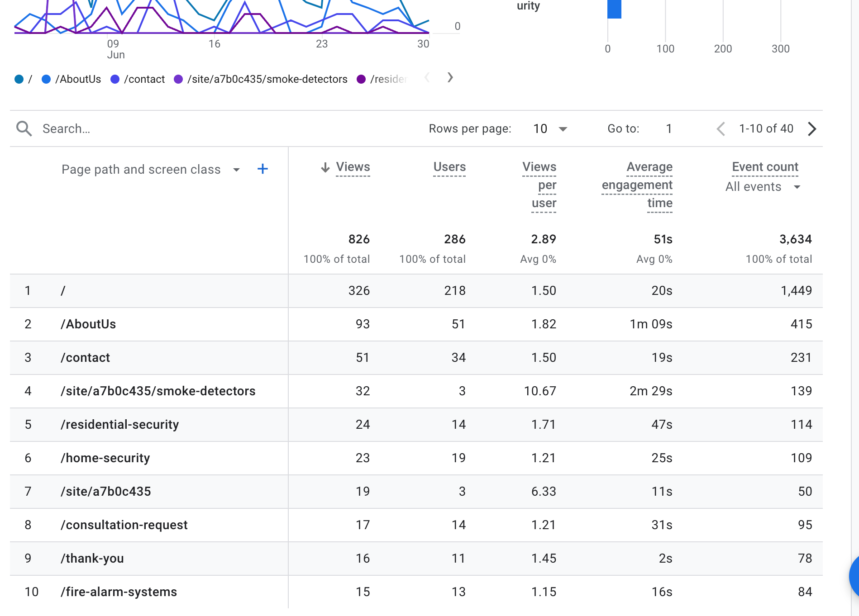Toggle the /AboutUs legend series
859x616 pixels.
(72, 79)
